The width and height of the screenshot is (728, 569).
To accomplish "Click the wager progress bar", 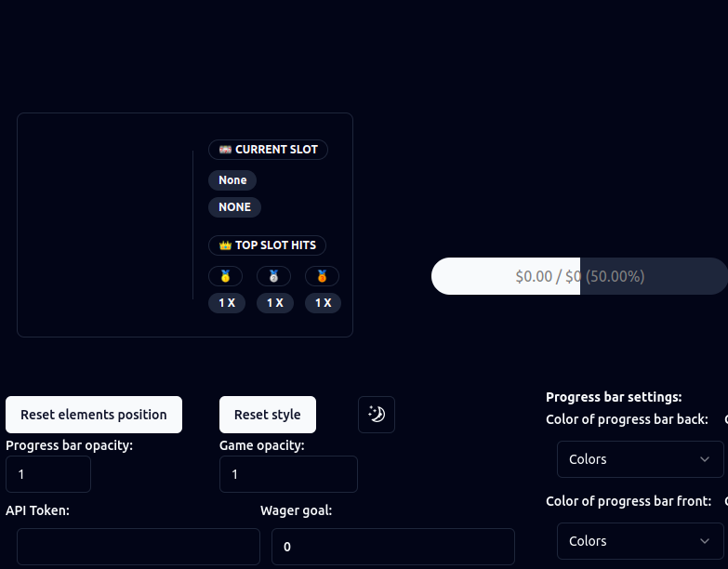I will click(x=579, y=276).
